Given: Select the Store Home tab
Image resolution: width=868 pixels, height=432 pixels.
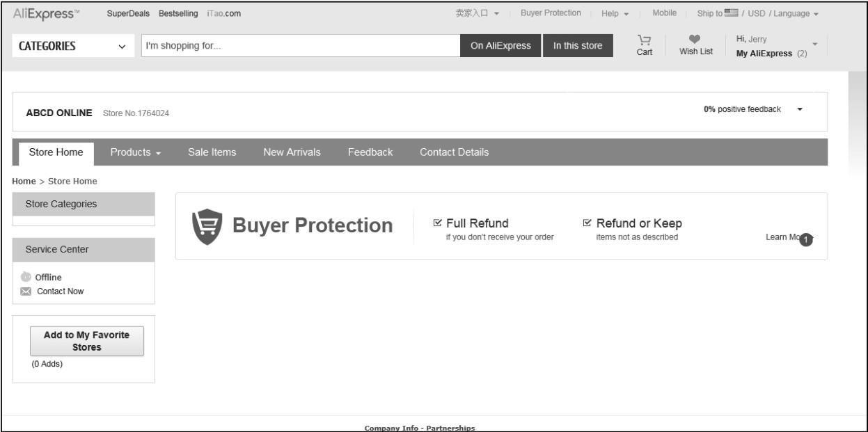Looking at the screenshot, I should 56,152.
